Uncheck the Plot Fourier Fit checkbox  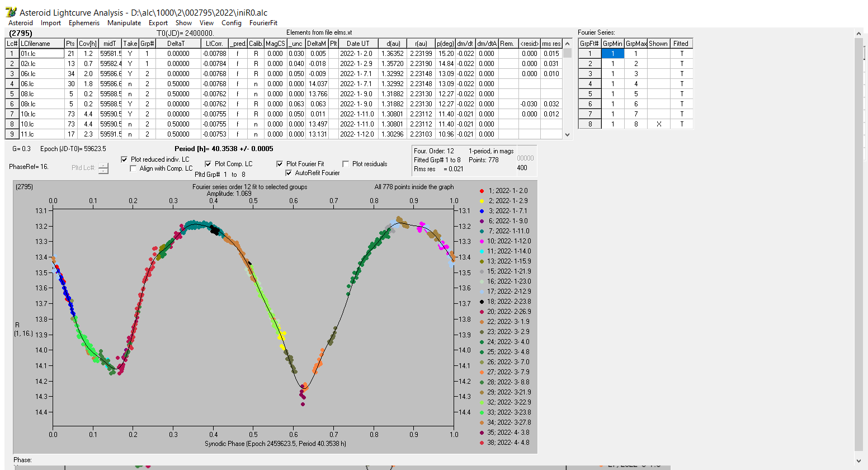(x=280, y=164)
